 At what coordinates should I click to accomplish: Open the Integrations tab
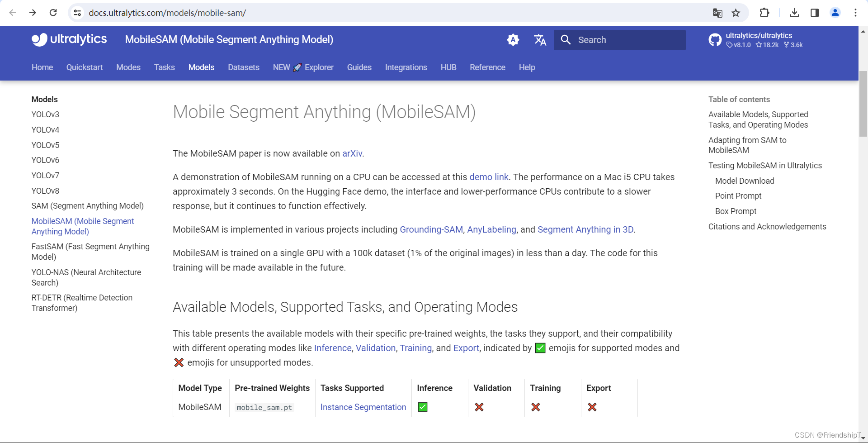(406, 67)
